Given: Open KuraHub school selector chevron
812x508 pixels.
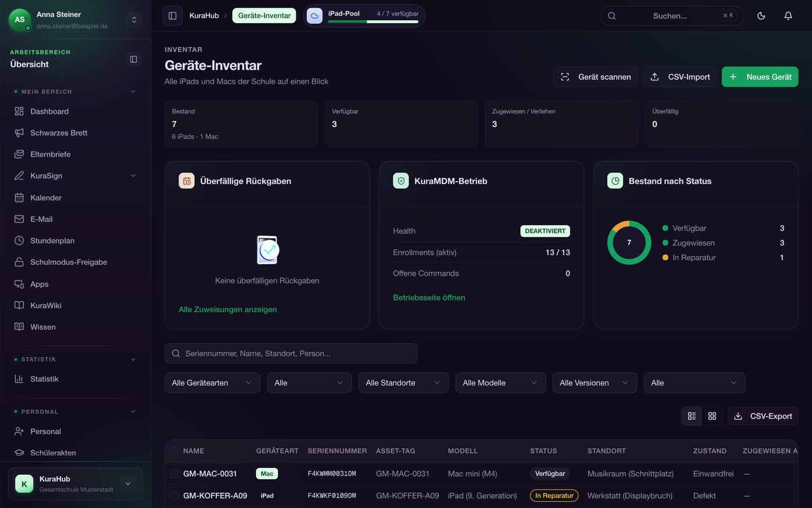Looking at the screenshot, I should (128, 484).
